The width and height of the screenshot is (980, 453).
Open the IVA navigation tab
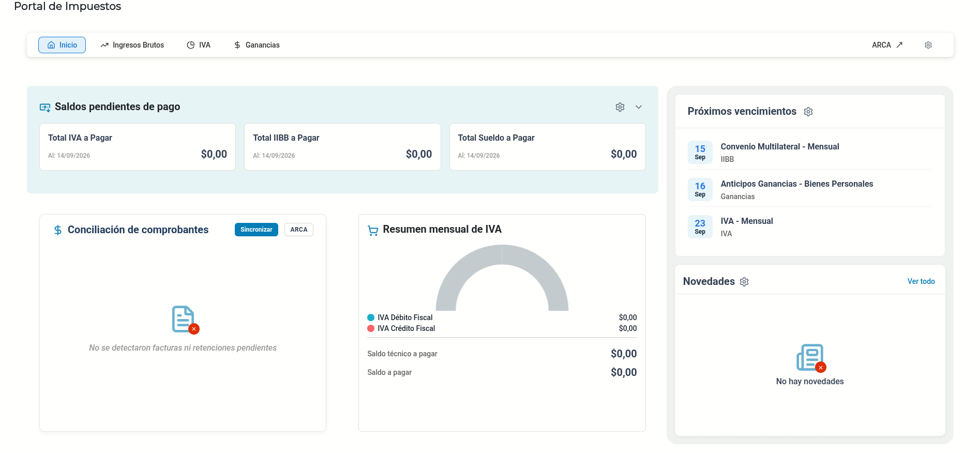click(199, 45)
